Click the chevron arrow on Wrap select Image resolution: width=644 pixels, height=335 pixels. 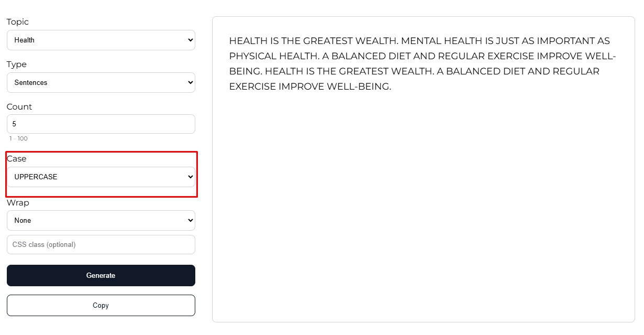coord(190,220)
